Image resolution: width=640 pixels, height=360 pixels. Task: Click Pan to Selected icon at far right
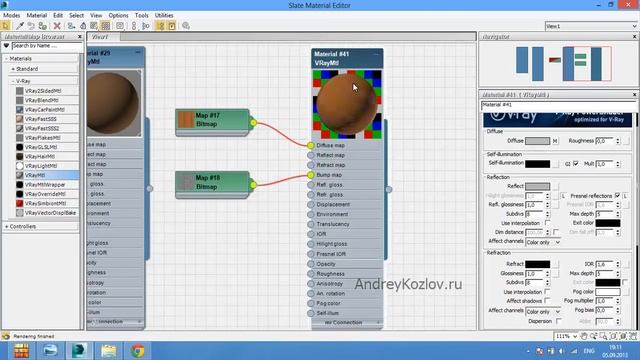(x=633, y=336)
